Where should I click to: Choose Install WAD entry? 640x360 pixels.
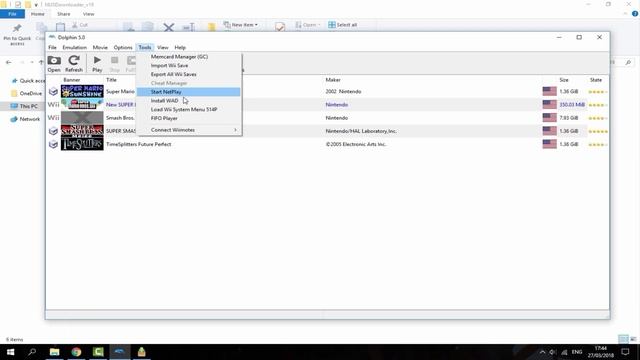(x=189, y=100)
